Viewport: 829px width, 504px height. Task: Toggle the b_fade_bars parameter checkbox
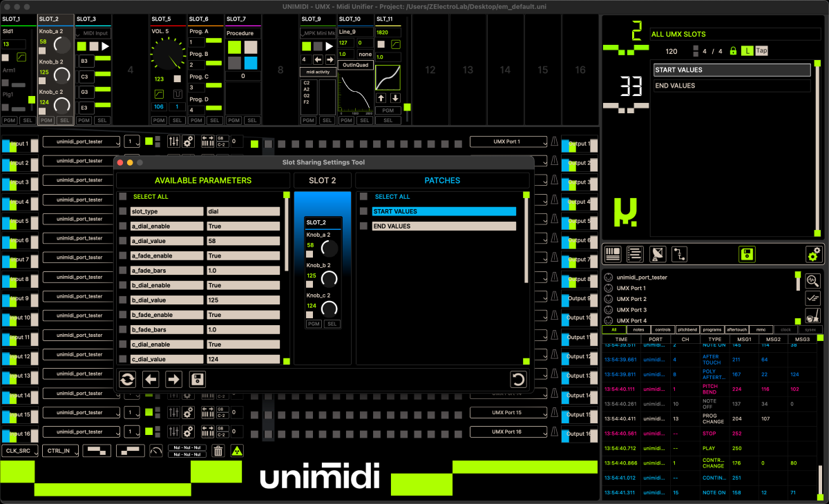click(123, 330)
